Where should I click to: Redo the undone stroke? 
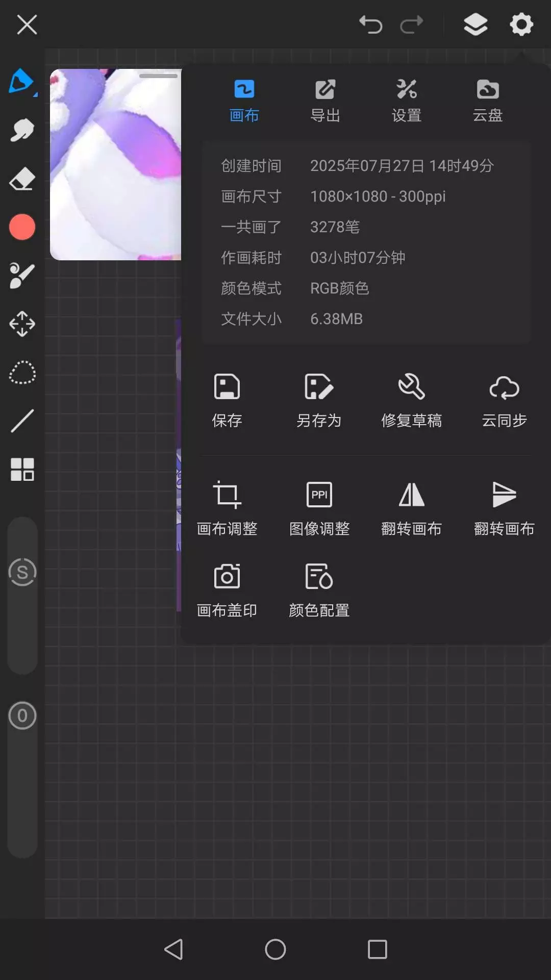pyautogui.click(x=412, y=24)
